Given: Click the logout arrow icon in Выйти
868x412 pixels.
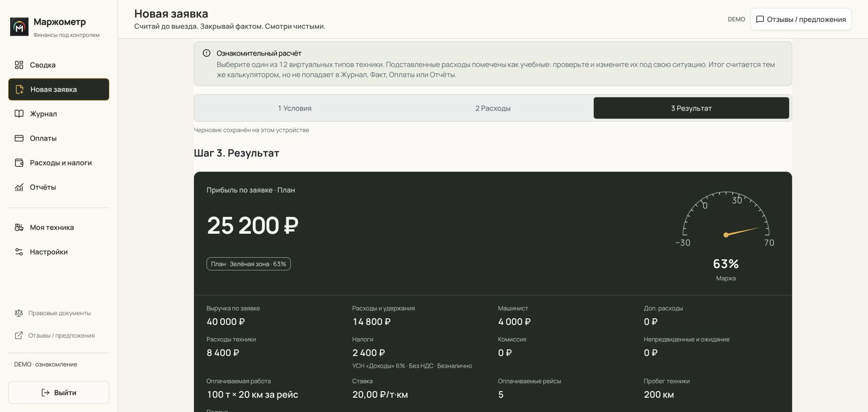Looking at the screenshot, I should coord(45,393).
